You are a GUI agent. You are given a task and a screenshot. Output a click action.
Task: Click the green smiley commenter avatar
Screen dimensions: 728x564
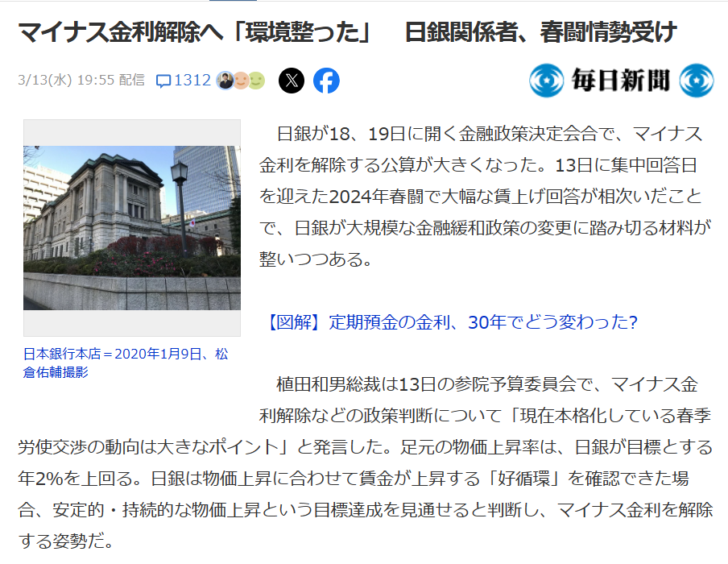[x=256, y=81]
